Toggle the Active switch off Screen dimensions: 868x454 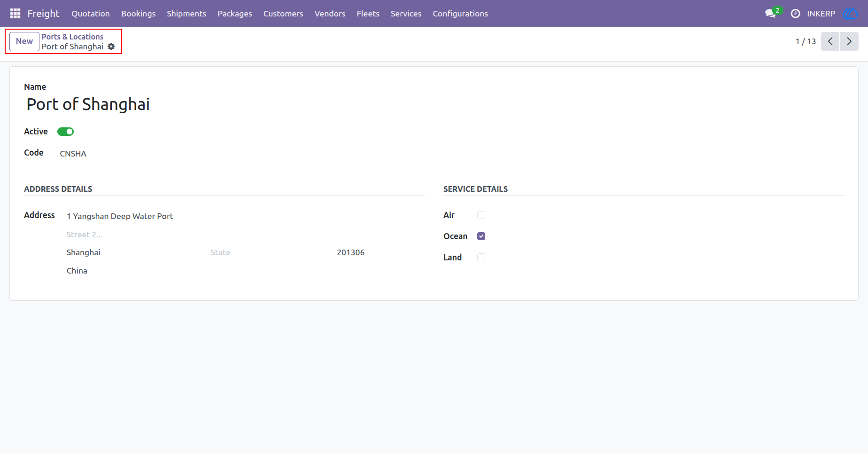click(65, 132)
